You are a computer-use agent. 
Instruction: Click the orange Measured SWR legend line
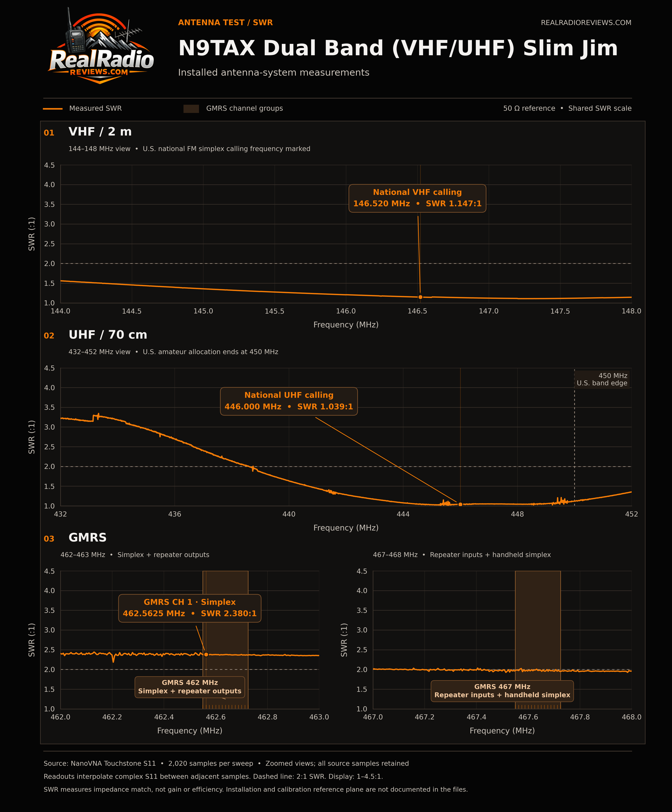click(53, 109)
